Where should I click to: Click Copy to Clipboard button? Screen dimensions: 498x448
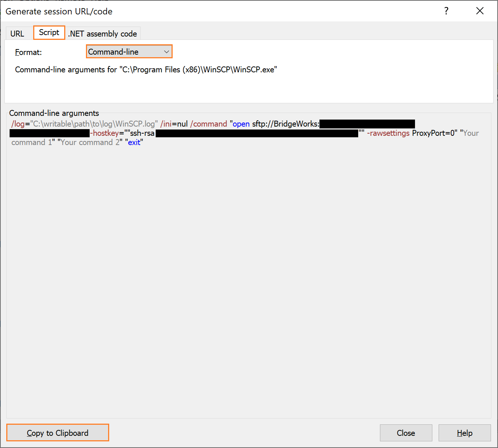click(58, 433)
